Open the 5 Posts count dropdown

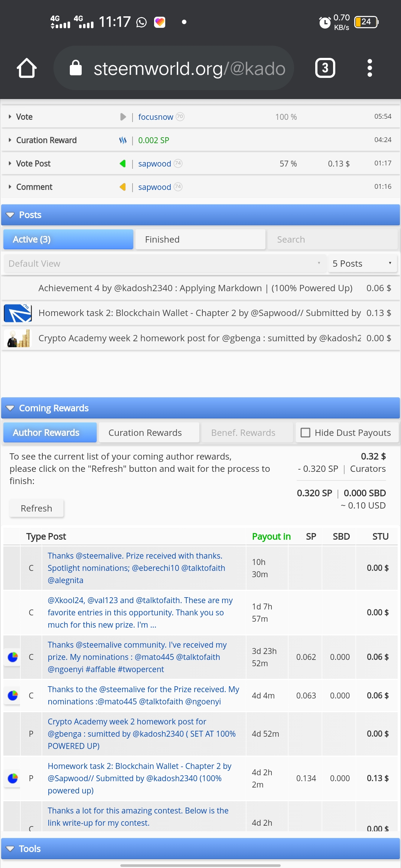362,263
